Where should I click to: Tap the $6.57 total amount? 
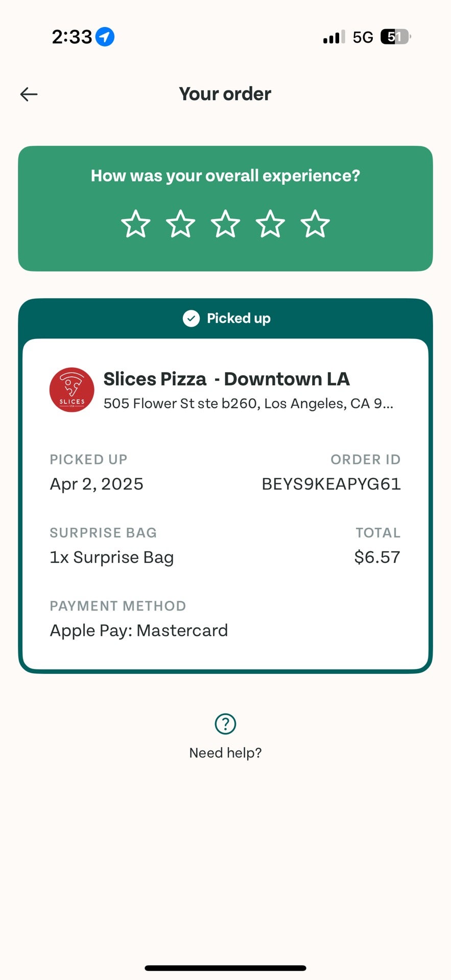pyautogui.click(x=377, y=557)
